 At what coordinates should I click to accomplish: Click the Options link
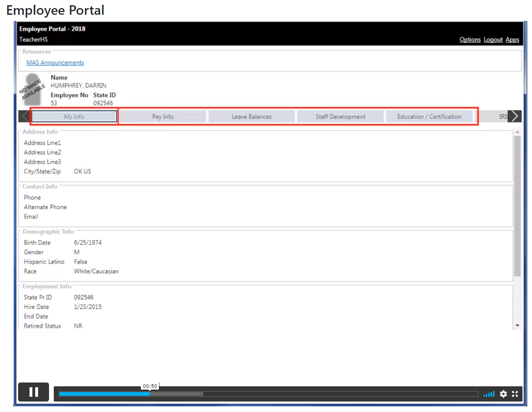pos(470,39)
